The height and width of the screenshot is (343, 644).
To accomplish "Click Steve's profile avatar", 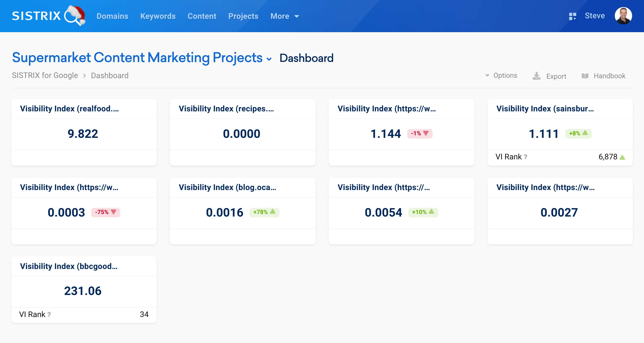I will pos(623,16).
